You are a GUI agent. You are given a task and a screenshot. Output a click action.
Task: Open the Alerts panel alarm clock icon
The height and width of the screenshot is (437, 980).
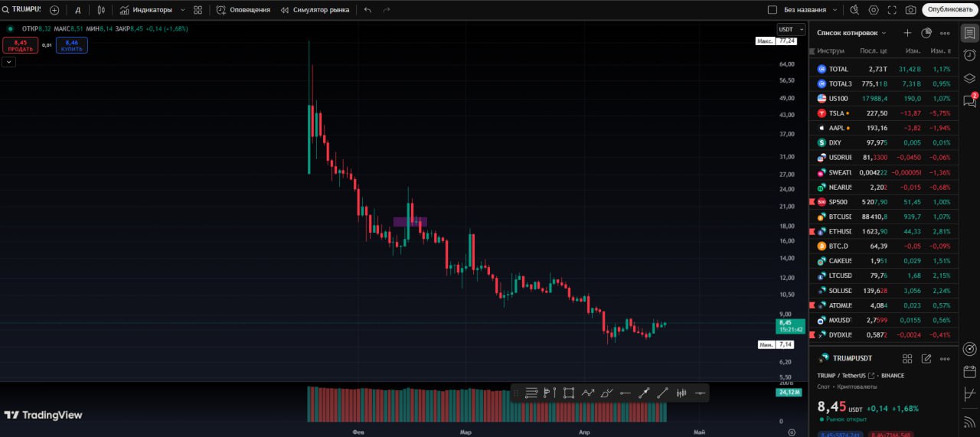969,55
